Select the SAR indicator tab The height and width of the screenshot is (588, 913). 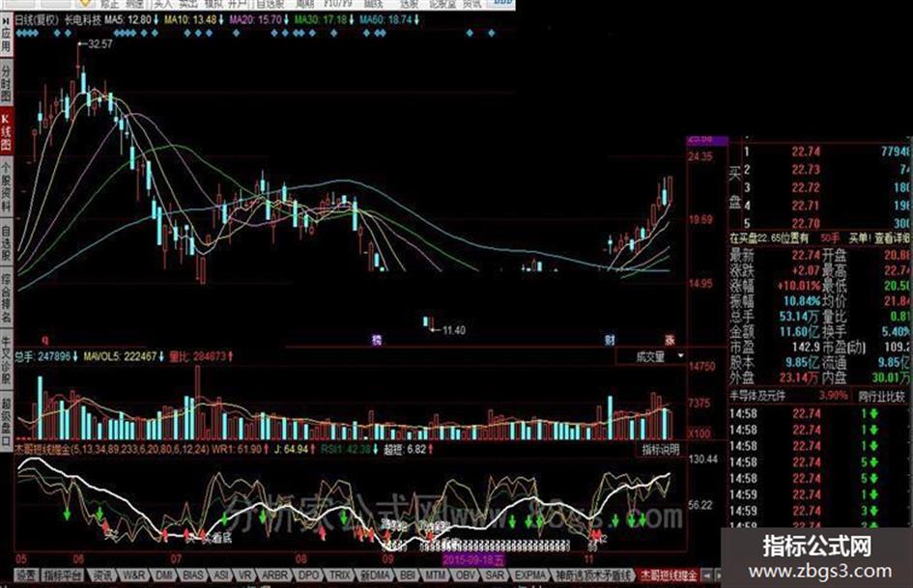(x=495, y=575)
